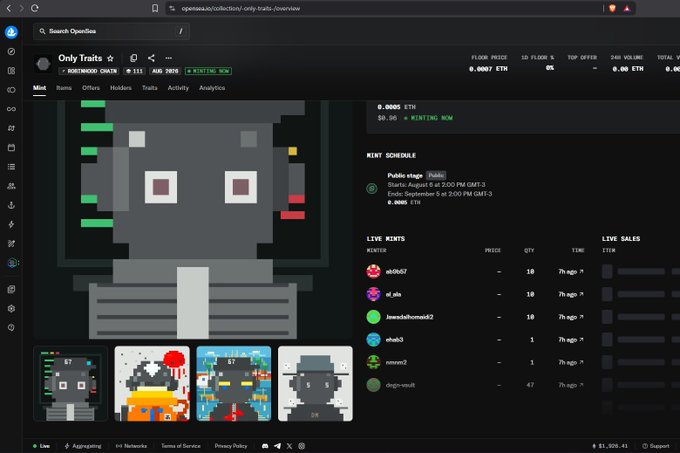
Task: Open the Support link in footer
Action: pyautogui.click(x=656, y=446)
